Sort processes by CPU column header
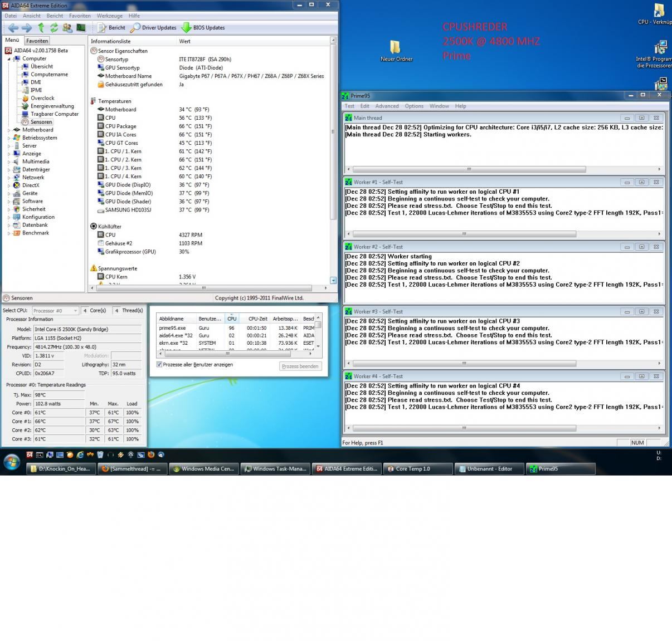This screenshot has height=641, width=672. (232, 319)
